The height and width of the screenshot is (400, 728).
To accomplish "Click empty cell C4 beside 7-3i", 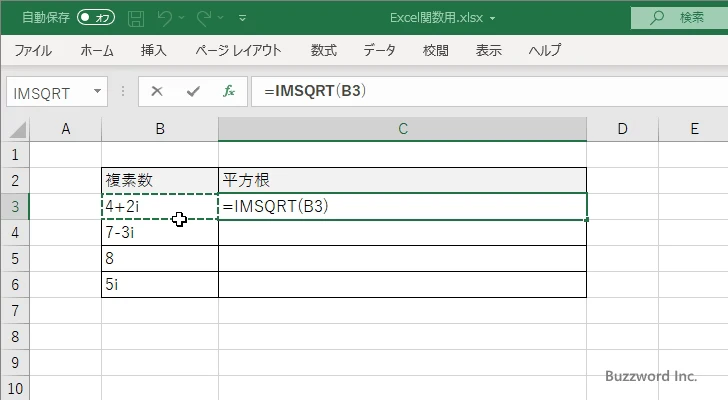I will [x=403, y=232].
